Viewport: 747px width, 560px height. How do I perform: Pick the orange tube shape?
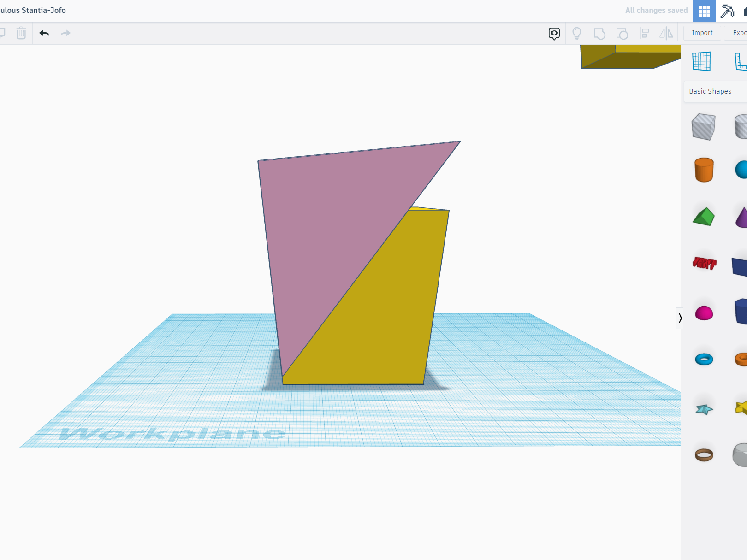(x=741, y=359)
